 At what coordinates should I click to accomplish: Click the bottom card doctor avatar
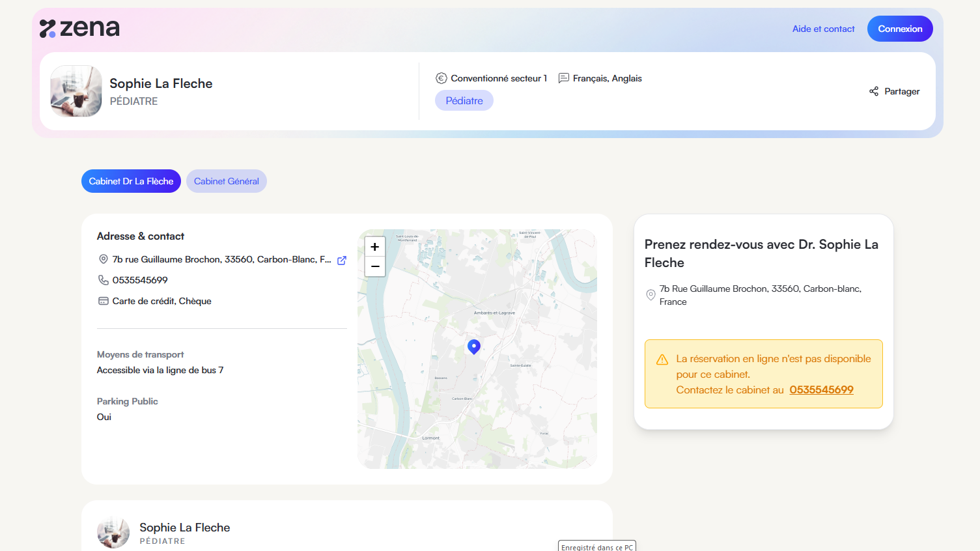pyautogui.click(x=113, y=532)
